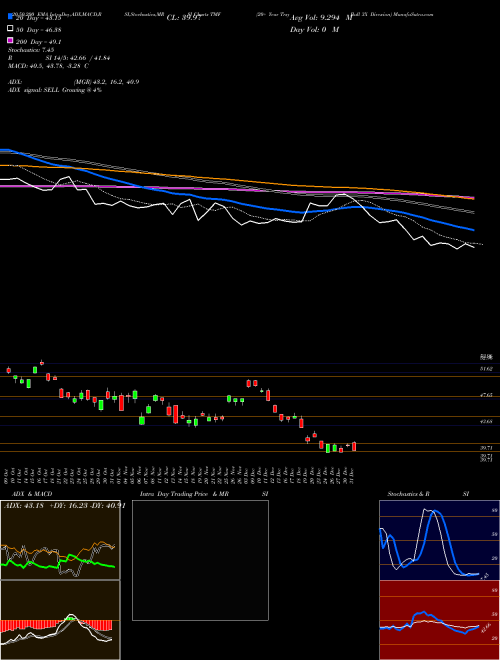
Task: Open the MACD histogram chart panel
Action: click(x=60, y=620)
